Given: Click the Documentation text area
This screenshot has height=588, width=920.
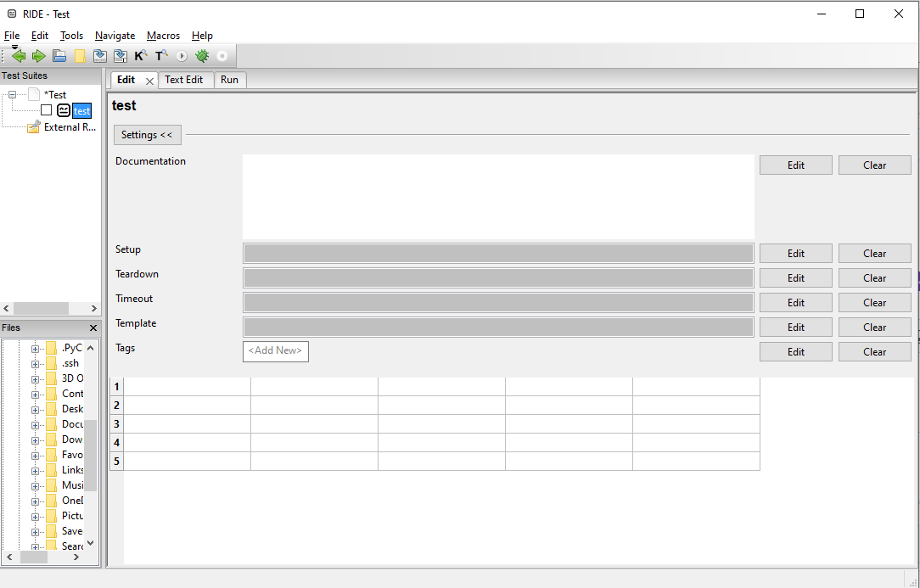Looking at the screenshot, I should (x=498, y=197).
